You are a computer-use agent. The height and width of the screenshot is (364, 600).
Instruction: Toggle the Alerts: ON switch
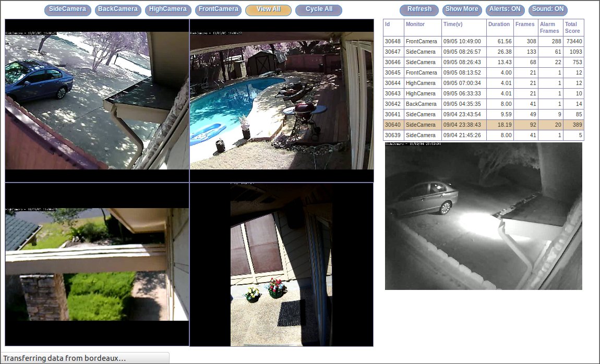(x=505, y=10)
